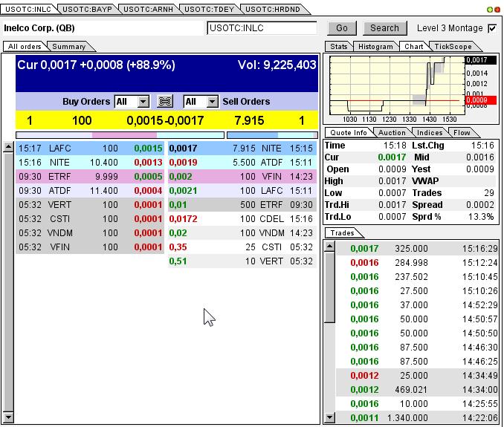Open the Indices tab
The width and height of the screenshot is (504, 427).
430,133
